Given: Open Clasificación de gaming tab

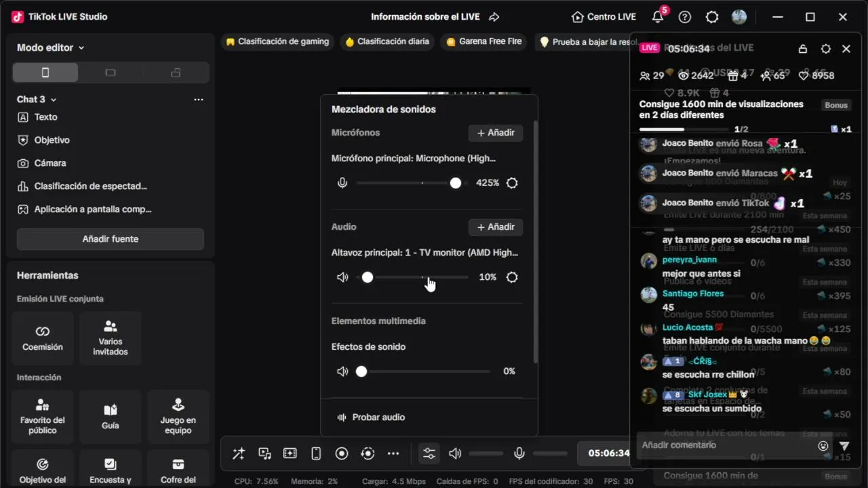Looking at the screenshot, I should pos(278,42).
